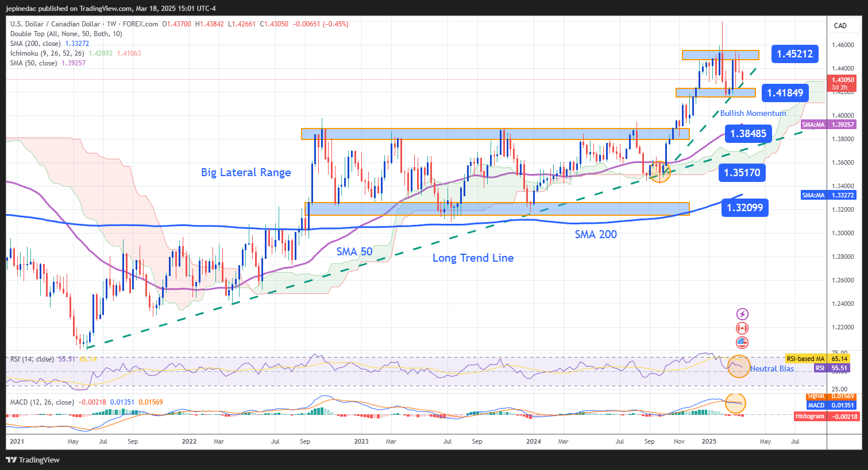
Task: Click the RSI-based MA 65.14 axis tag
Action: 817,359
